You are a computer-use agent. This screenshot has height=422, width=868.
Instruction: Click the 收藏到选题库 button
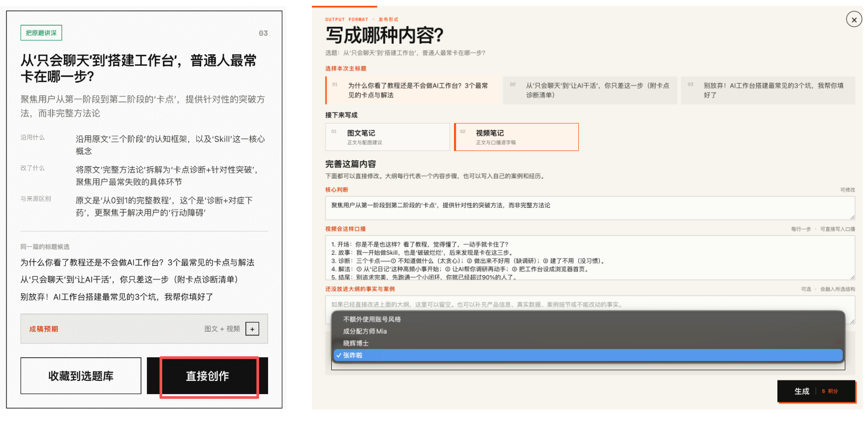[81, 376]
